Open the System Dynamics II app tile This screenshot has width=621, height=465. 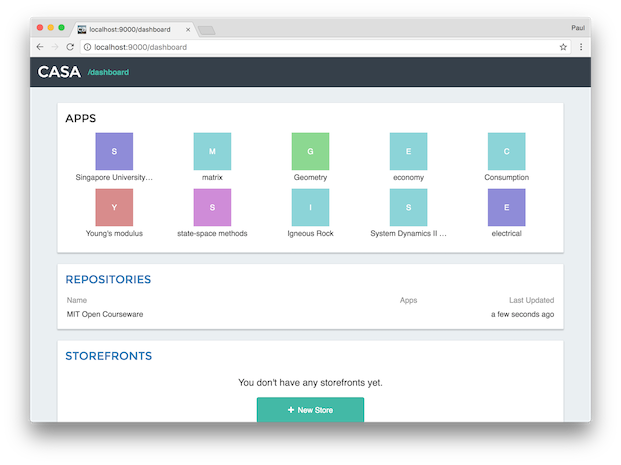point(408,207)
